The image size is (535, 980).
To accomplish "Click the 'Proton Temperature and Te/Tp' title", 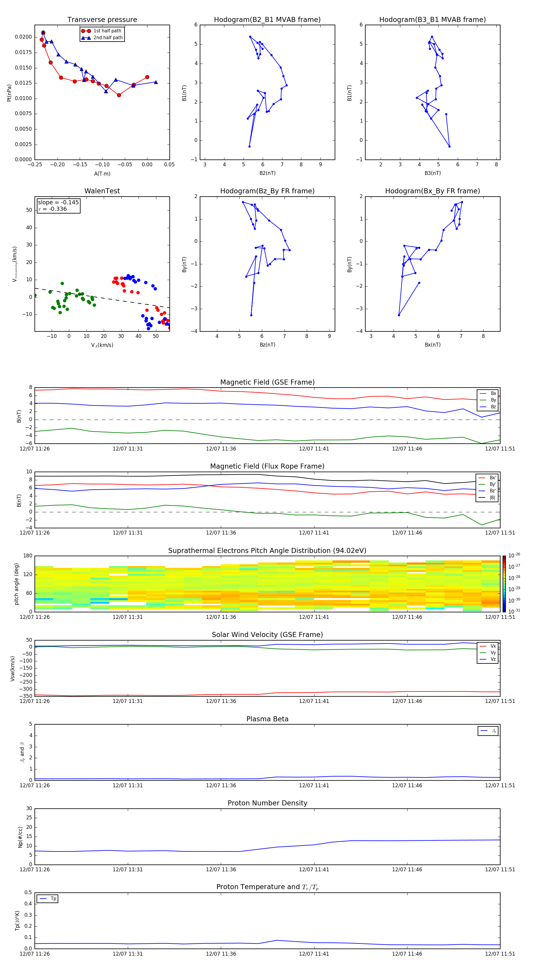I will tap(267, 887).
